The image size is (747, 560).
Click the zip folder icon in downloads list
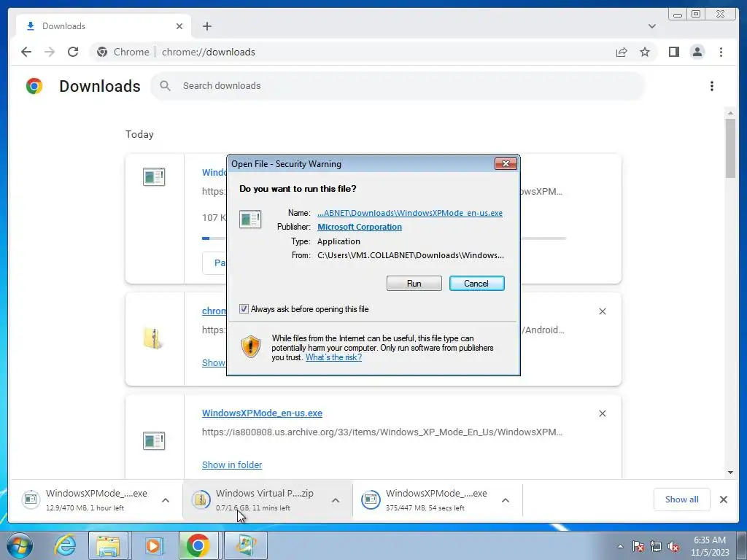(x=153, y=338)
